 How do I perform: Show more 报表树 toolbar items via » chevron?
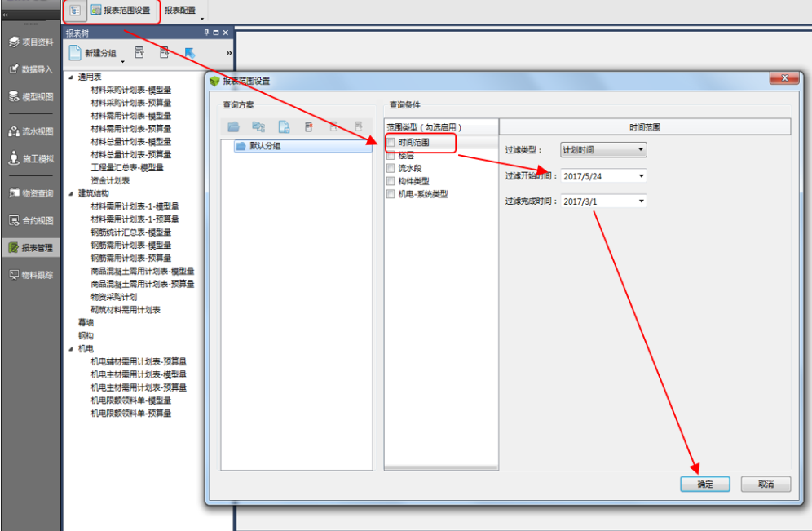(229, 53)
